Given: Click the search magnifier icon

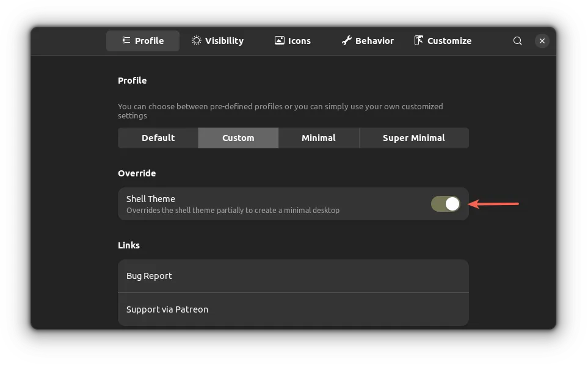Looking at the screenshot, I should 517,41.
